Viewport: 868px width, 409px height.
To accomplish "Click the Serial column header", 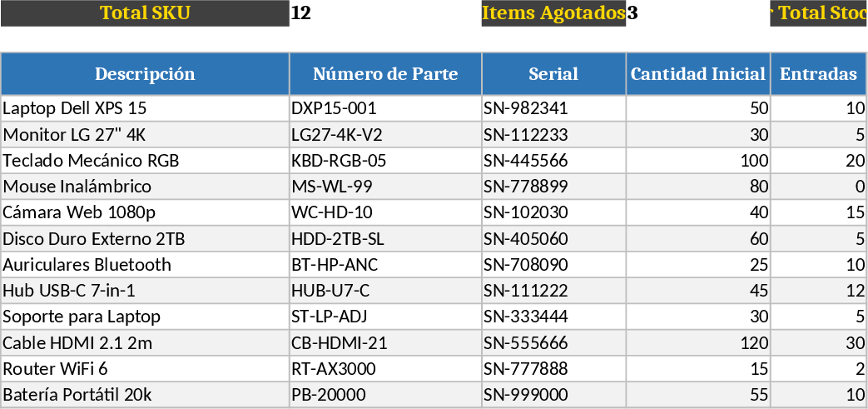I will pos(553,74).
